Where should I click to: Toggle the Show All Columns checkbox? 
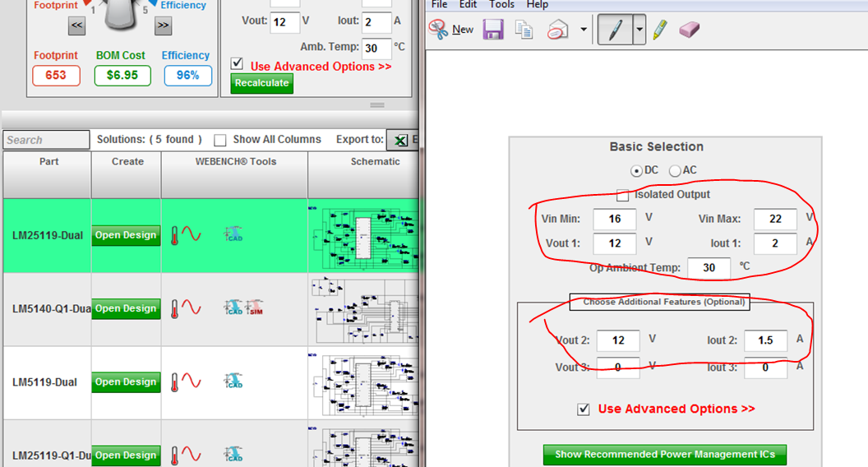[220, 140]
